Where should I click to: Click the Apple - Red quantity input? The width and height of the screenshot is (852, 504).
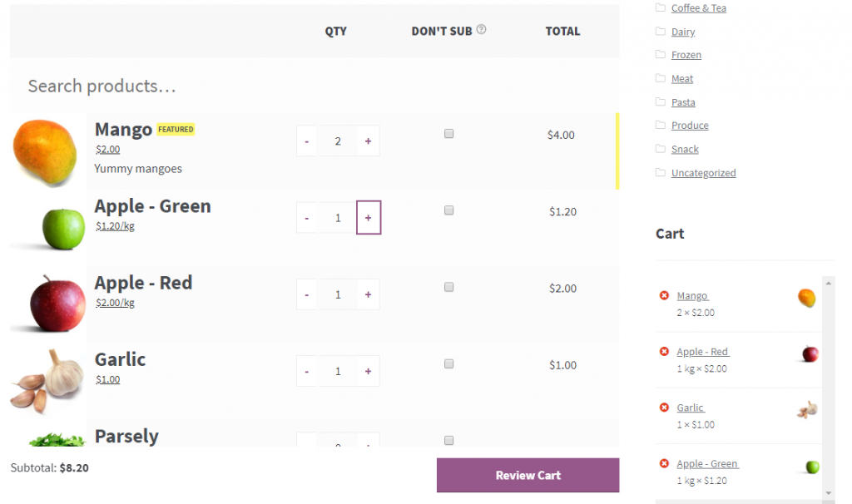[x=338, y=294]
